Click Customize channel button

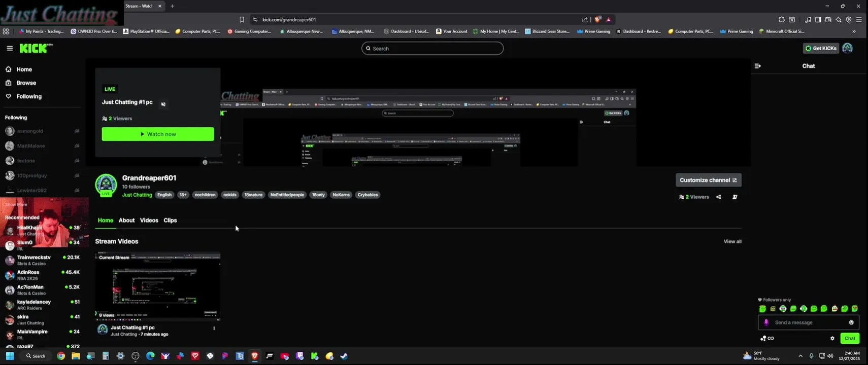(708, 180)
